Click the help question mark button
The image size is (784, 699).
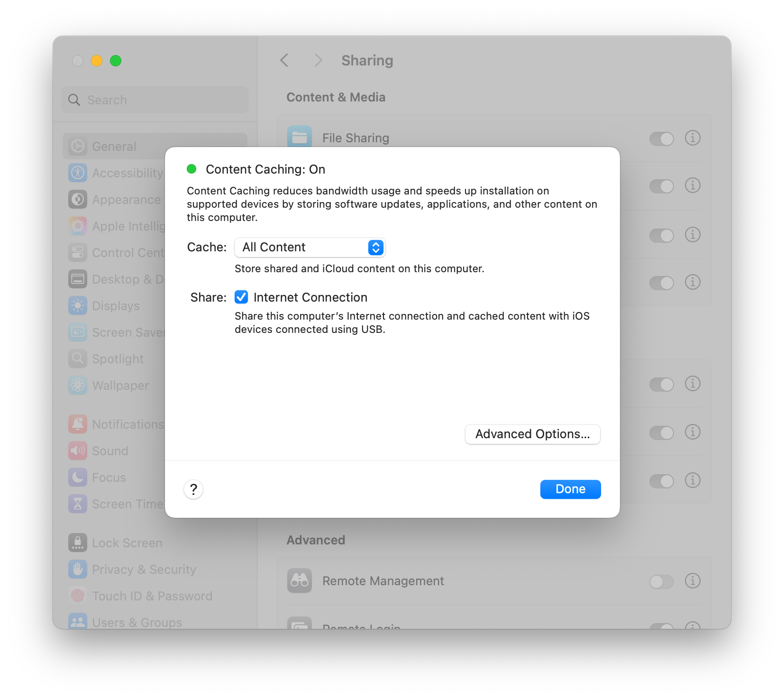coord(193,489)
